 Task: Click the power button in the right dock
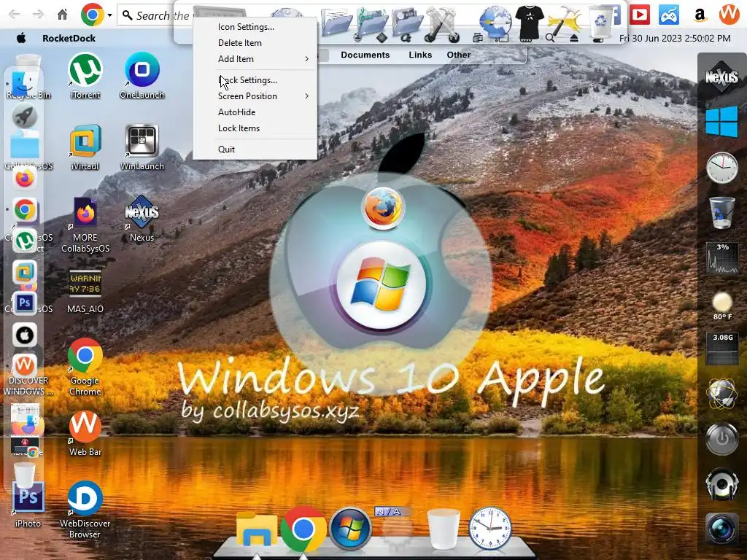tap(721, 438)
